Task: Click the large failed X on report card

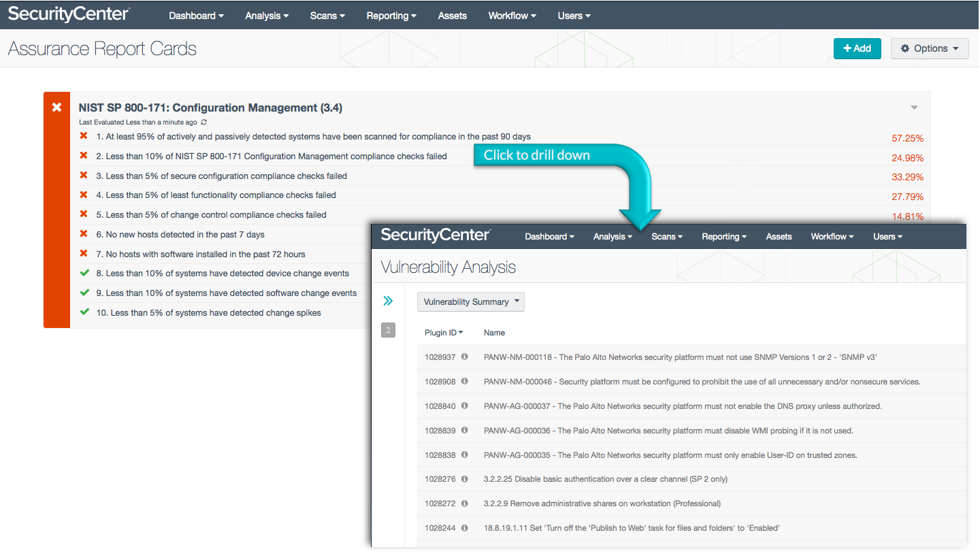Action: click(x=57, y=108)
